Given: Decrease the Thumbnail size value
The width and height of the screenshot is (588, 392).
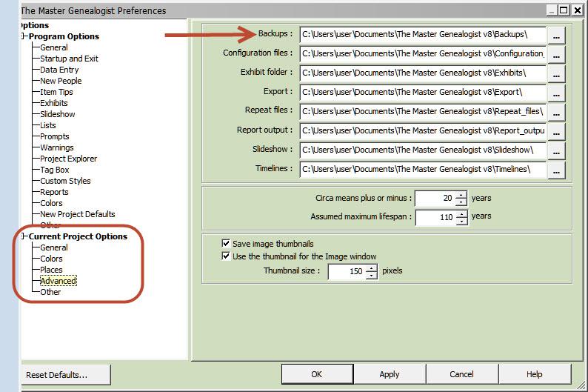Looking at the screenshot, I should 371,275.
